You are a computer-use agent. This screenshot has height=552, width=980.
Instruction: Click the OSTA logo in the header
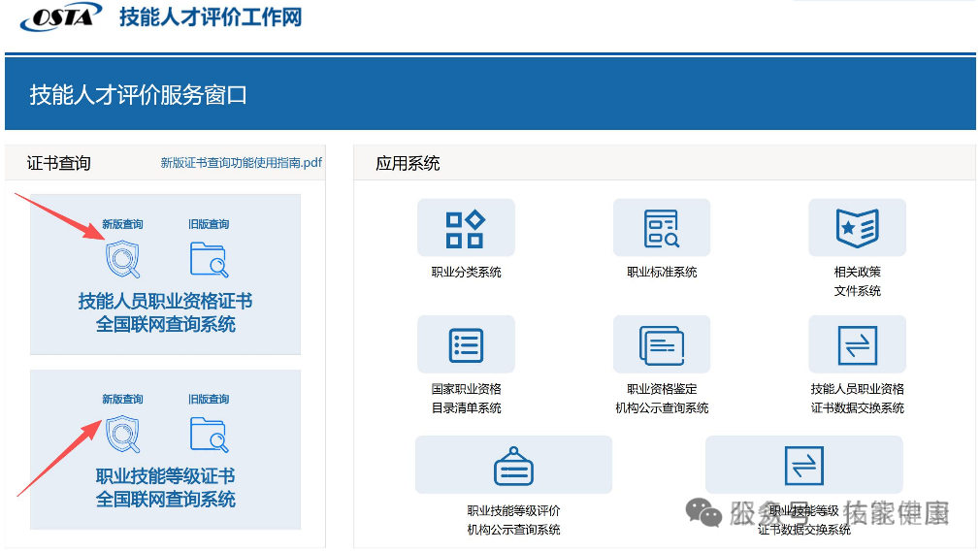(x=60, y=17)
